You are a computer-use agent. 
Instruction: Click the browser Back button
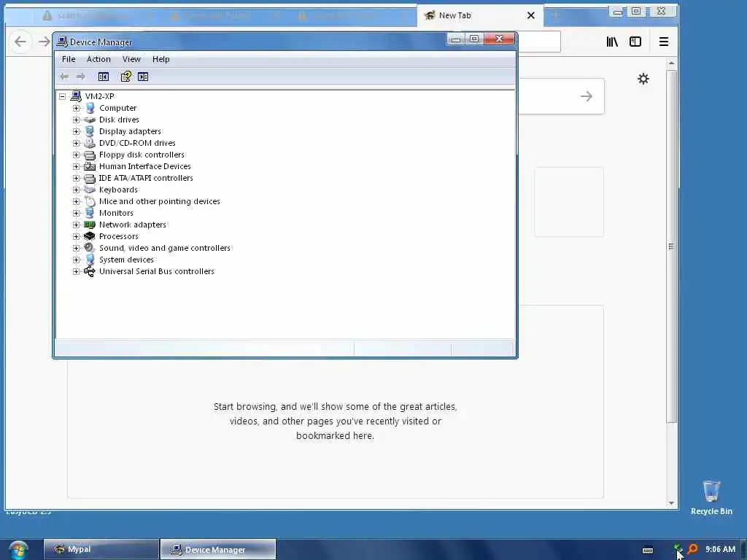click(x=20, y=42)
